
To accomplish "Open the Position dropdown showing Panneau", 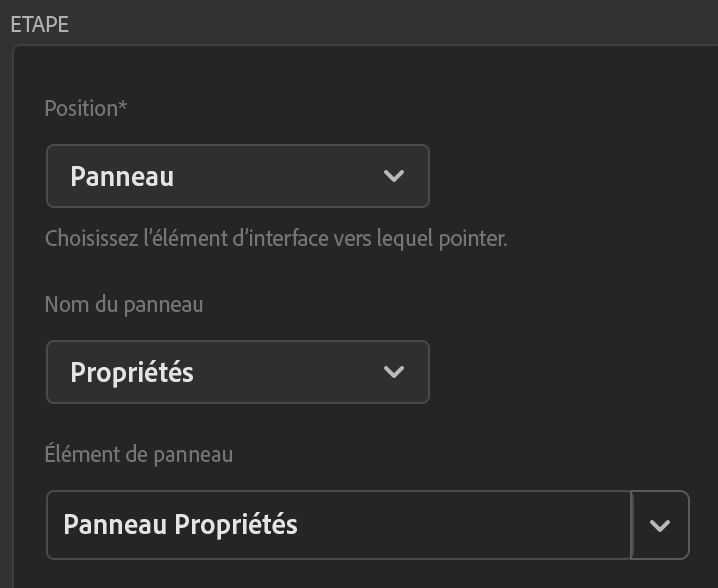I will (x=237, y=176).
